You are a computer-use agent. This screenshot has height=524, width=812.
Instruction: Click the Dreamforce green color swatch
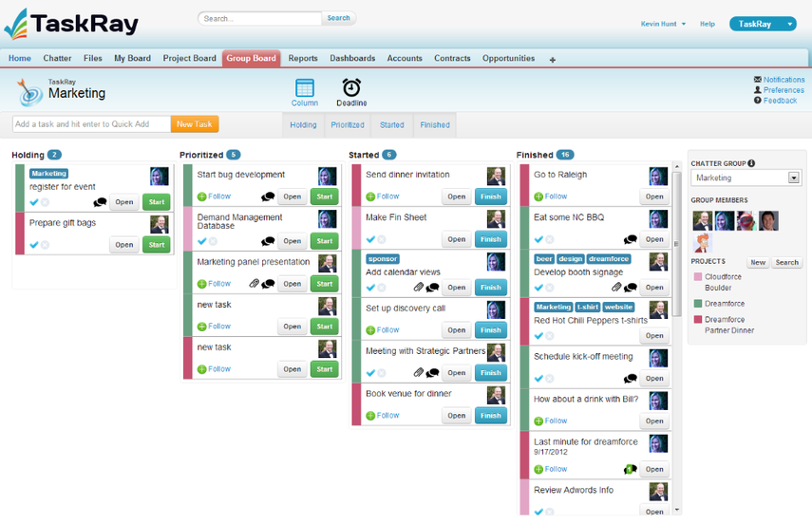(697, 304)
